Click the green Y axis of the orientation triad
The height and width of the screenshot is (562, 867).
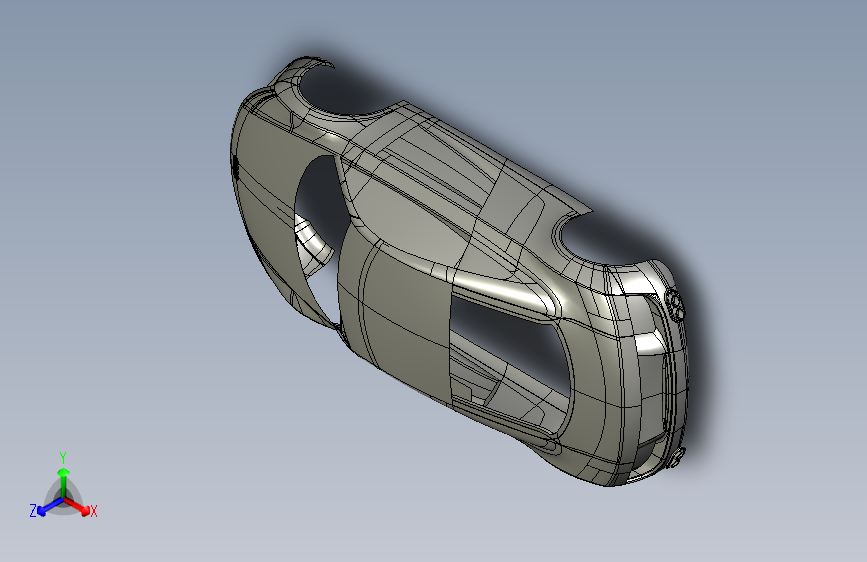(64, 483)
